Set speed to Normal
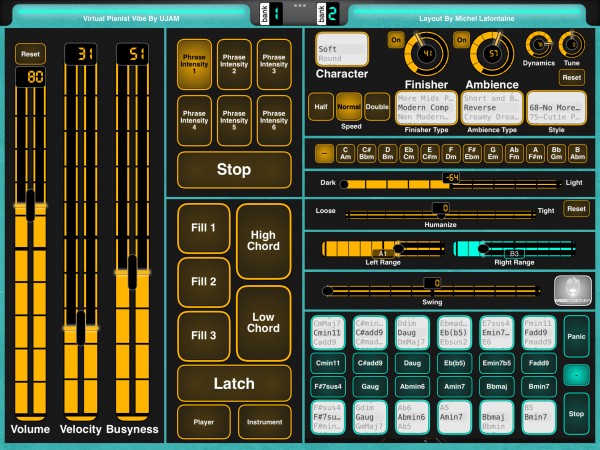 point(349,107)
